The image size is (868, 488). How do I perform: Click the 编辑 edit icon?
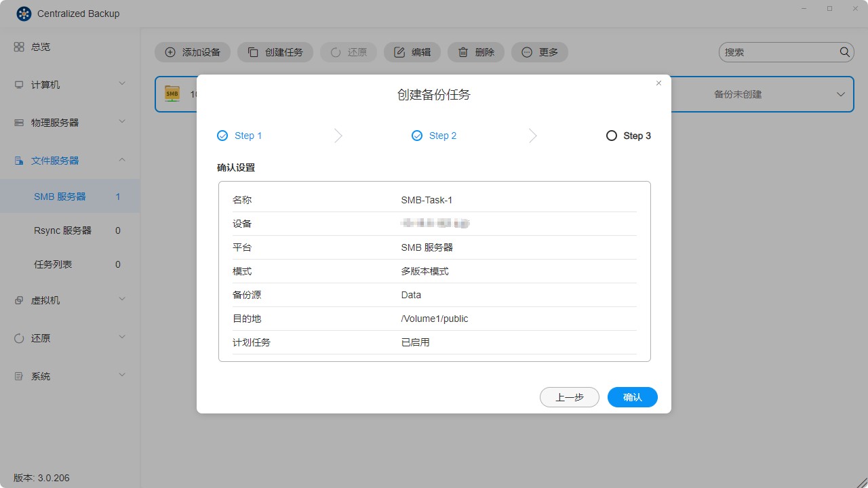[x=399, y=52]
